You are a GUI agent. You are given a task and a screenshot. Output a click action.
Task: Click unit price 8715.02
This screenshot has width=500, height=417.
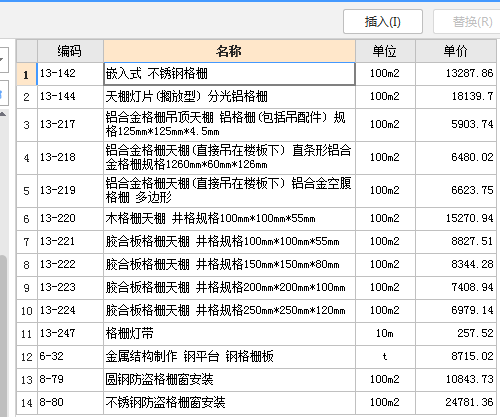point(456,357)
